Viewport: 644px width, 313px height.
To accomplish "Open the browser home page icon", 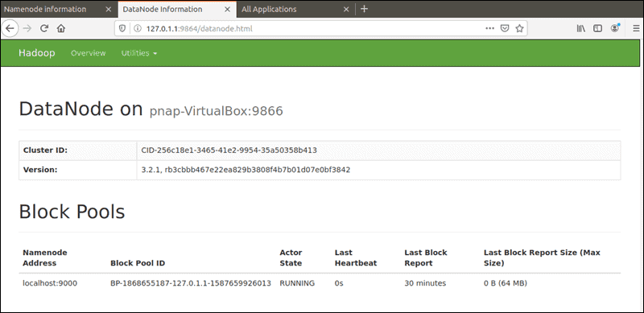I will click(x=61, y=28).
